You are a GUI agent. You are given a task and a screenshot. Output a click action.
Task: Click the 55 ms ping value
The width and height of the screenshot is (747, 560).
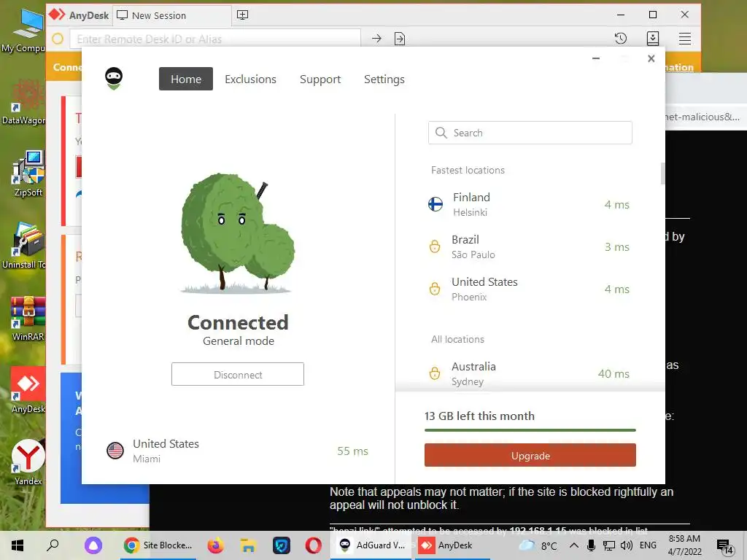[352, 451]
